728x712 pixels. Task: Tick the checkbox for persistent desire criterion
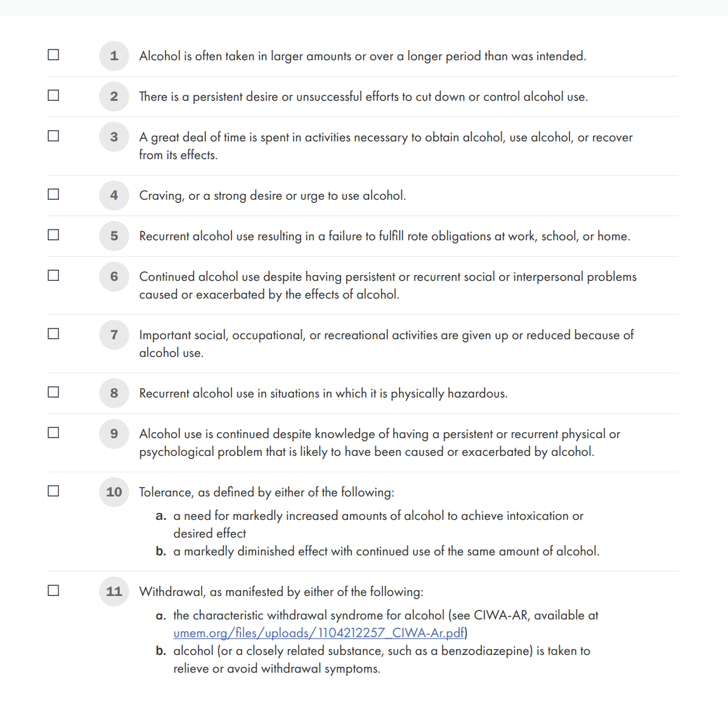[54, 95]
